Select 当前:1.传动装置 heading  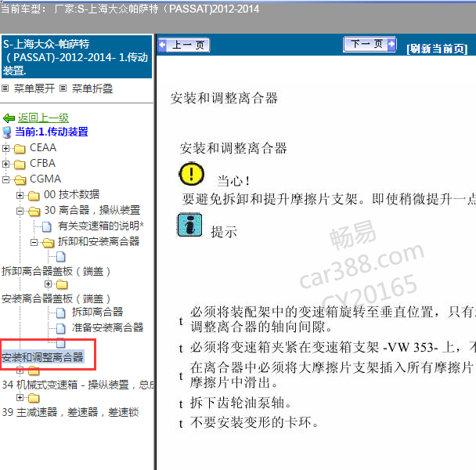pyautogui.click(x=52, y=132)
